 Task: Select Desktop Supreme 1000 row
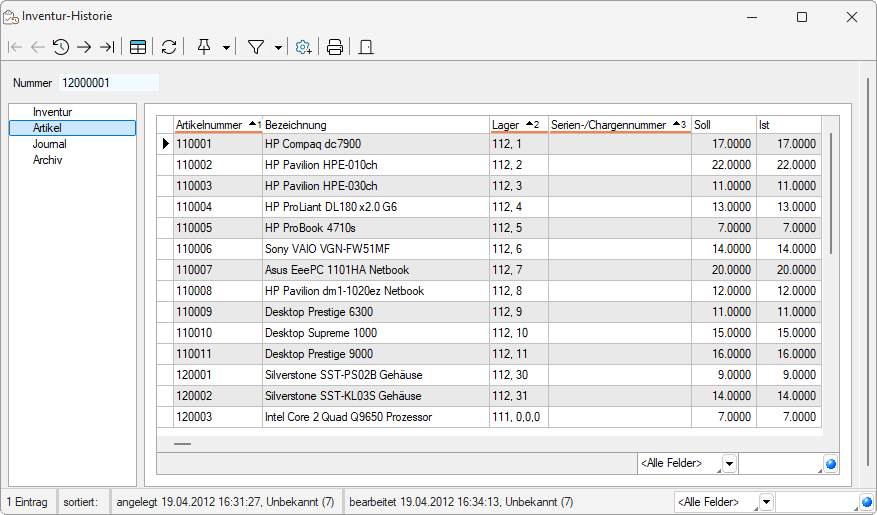(375, 333)
